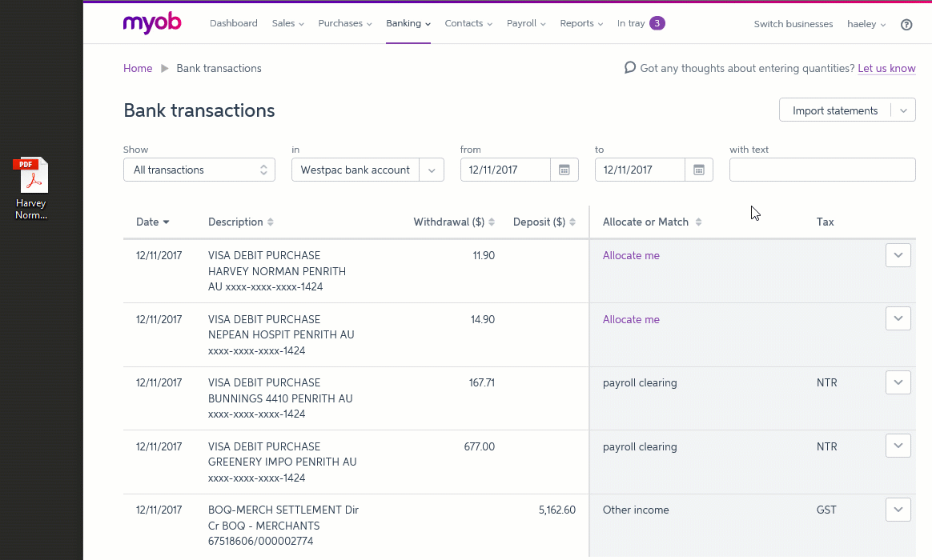Open the 'to' date calendar picker

click(698, 170)
